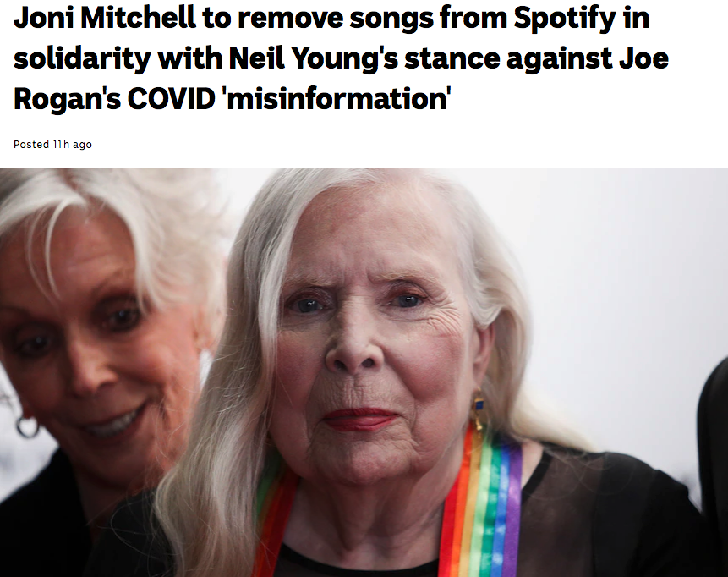Click the article headline about Joni Mitchell

coord(342,58)
